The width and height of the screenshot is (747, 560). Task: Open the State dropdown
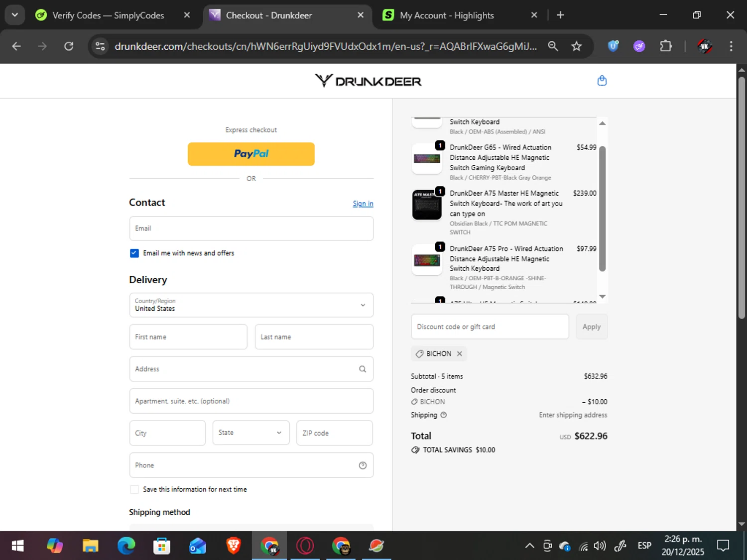(x=251, y=433)
